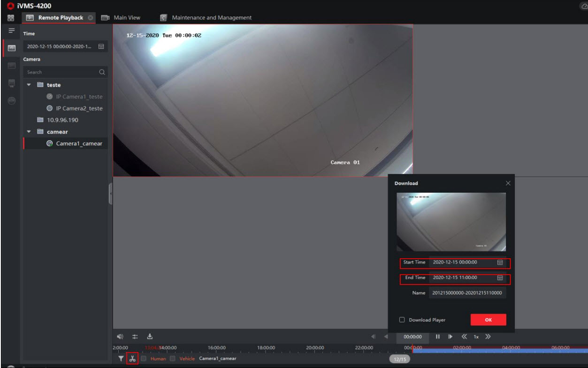The width and height of the screenshot is (588, 368).
Task: Click the volume speaker icon
Action: (121, 336)
